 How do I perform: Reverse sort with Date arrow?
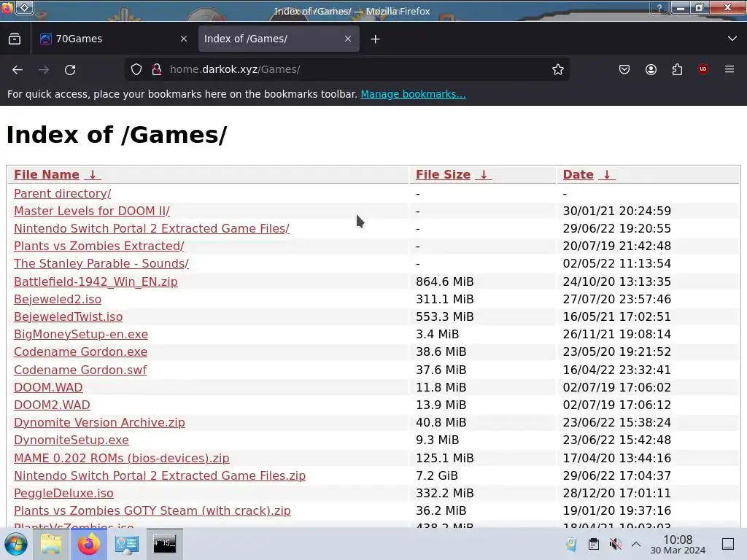tap(607, 175)
